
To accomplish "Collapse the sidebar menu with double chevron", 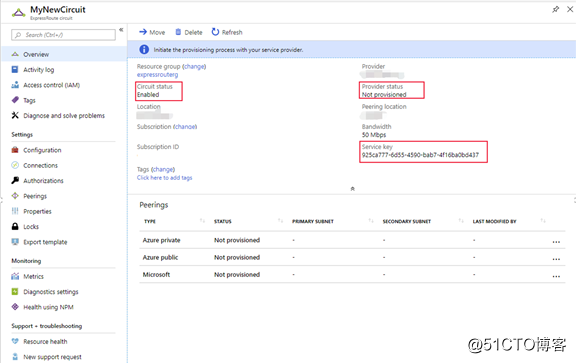I will 121,30.
